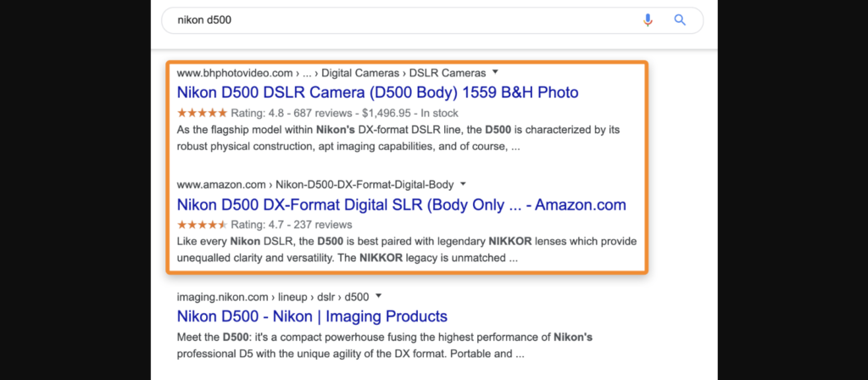
Task: Open the Nikon D500 DSLR Camera B&H Photo result
Action: [x=377, y=92]
